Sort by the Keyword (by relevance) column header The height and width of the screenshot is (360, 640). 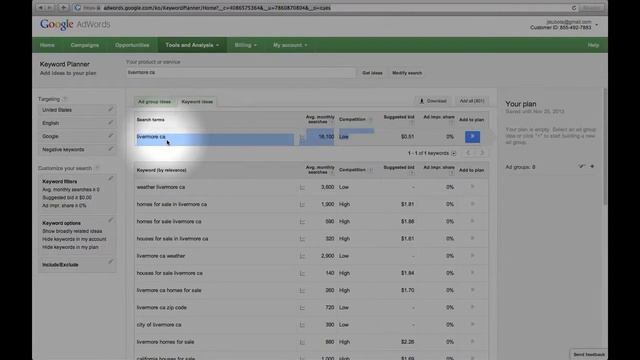point(161,170)
